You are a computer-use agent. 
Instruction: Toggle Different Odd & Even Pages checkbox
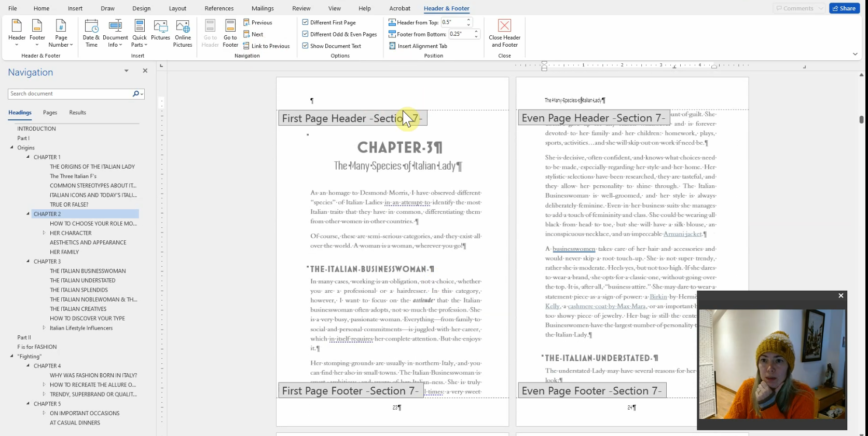pos(306,34)
